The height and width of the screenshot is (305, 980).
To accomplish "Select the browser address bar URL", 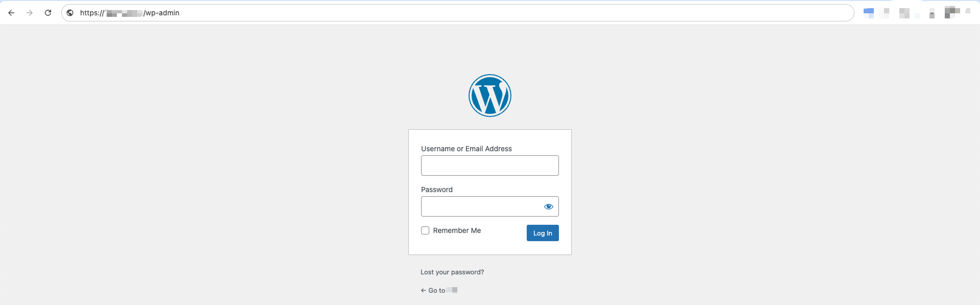I will click(x=457, y=13).
